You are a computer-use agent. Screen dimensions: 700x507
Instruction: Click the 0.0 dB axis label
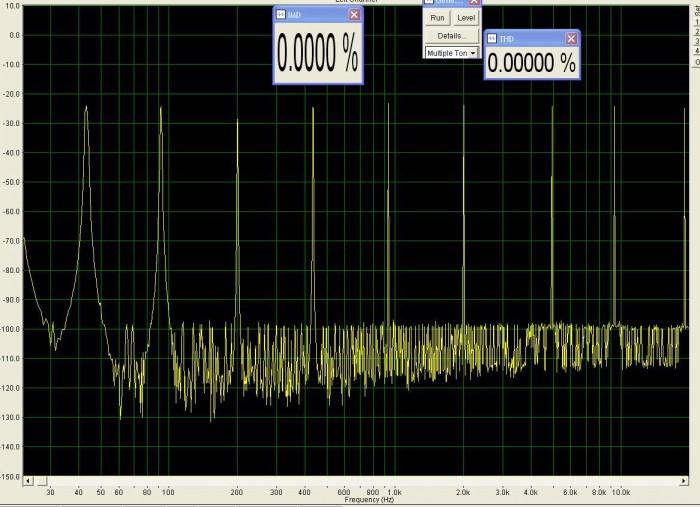[15, 35]
